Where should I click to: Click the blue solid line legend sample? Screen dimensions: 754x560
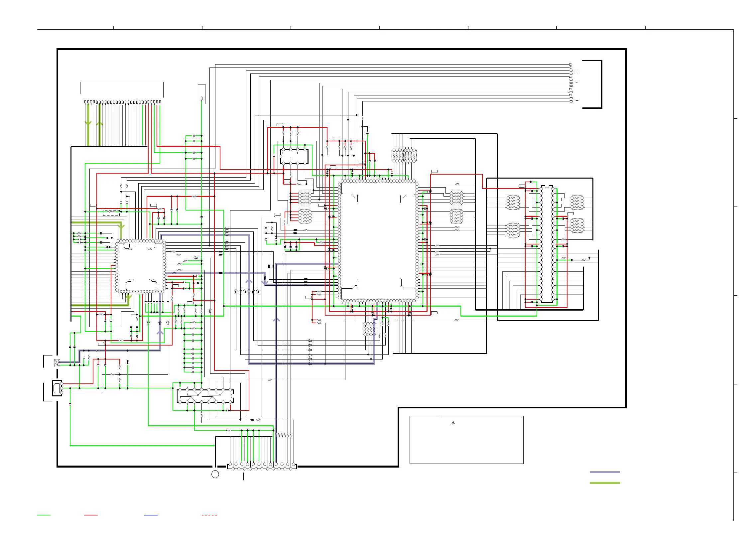(x=151, y=515)
